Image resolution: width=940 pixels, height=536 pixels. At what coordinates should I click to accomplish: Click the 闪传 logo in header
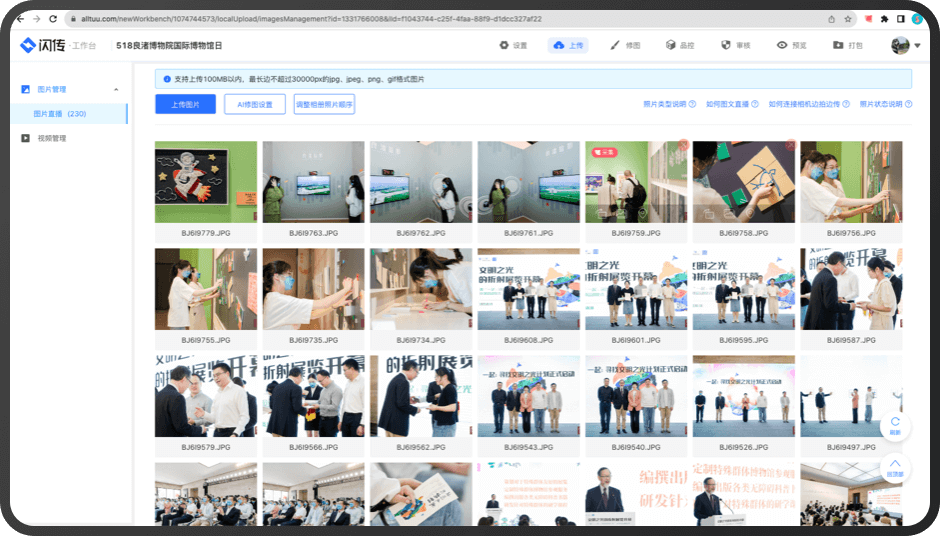point(42,45)
